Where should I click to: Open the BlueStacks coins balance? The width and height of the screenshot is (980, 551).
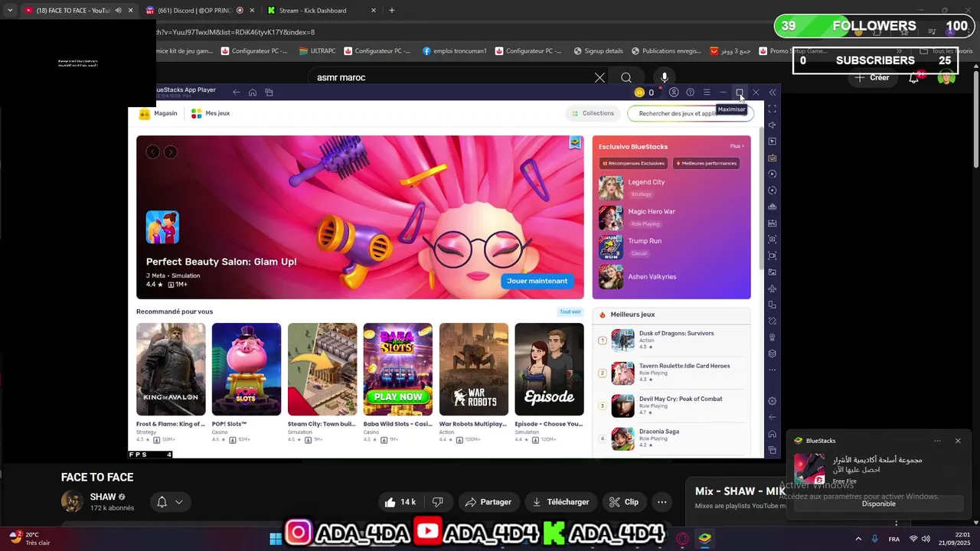(x=645, y=93)
